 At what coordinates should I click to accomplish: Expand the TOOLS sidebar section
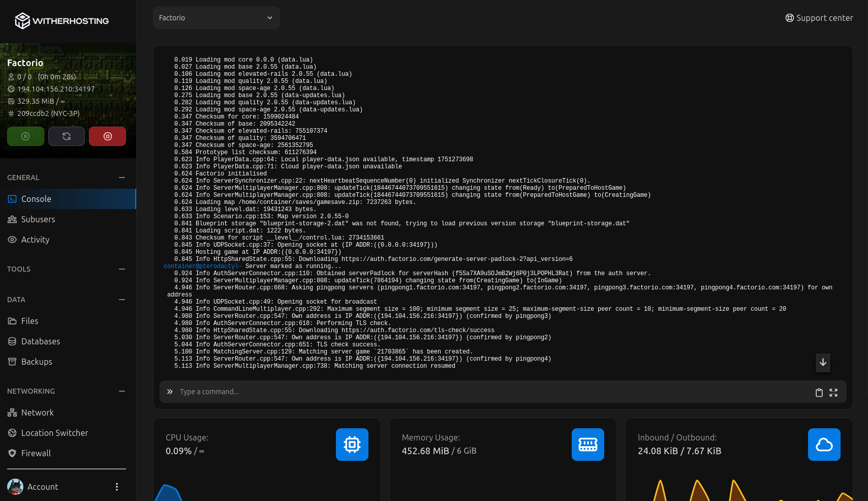(122, 269)
